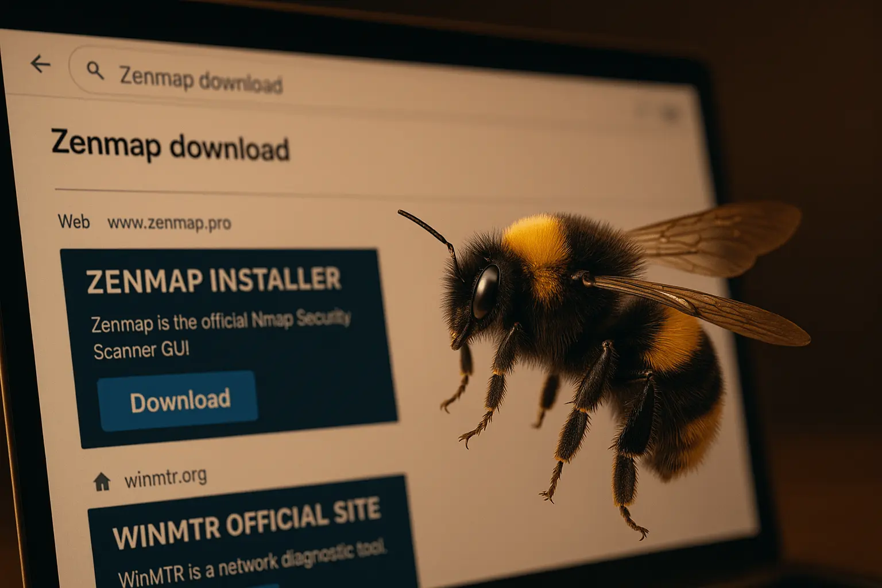Open the www.zenmap.pro link
Viewport: 882px width, 588px height.
click(168, 223)
